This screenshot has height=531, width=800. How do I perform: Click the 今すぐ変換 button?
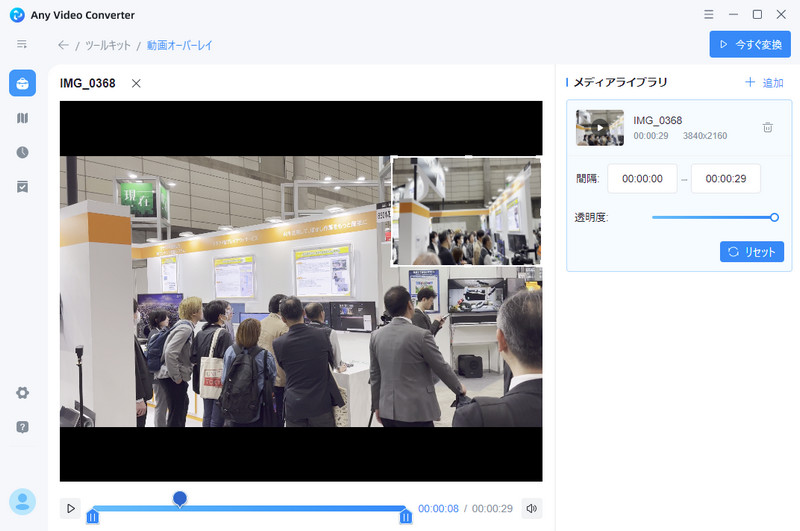[x=750, y=44]
